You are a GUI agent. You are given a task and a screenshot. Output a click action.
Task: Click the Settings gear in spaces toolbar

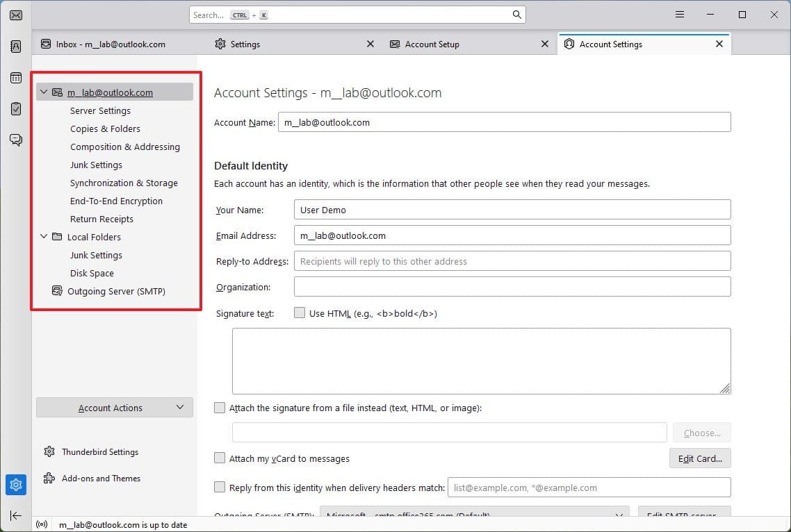[x=16, y=484]
